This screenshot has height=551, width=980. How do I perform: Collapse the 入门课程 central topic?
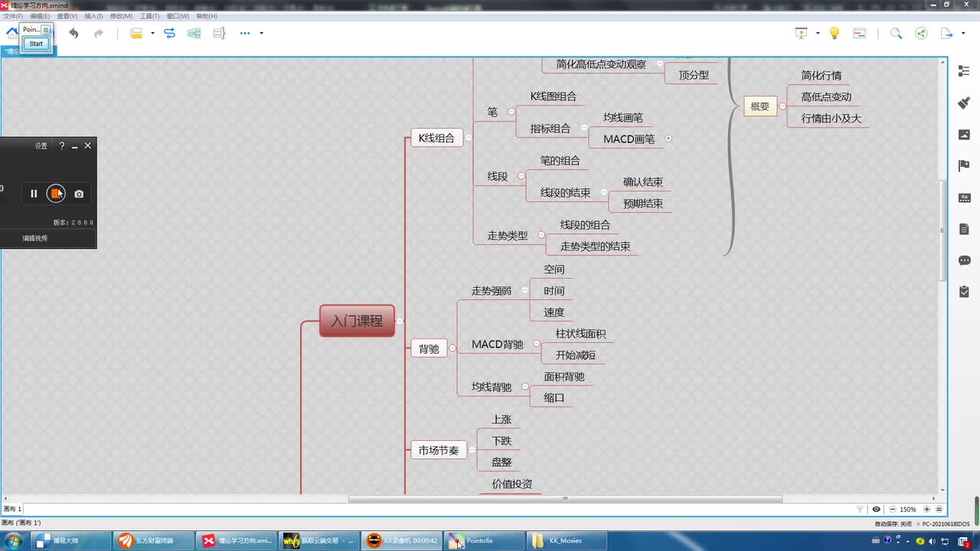coord(400,321)
